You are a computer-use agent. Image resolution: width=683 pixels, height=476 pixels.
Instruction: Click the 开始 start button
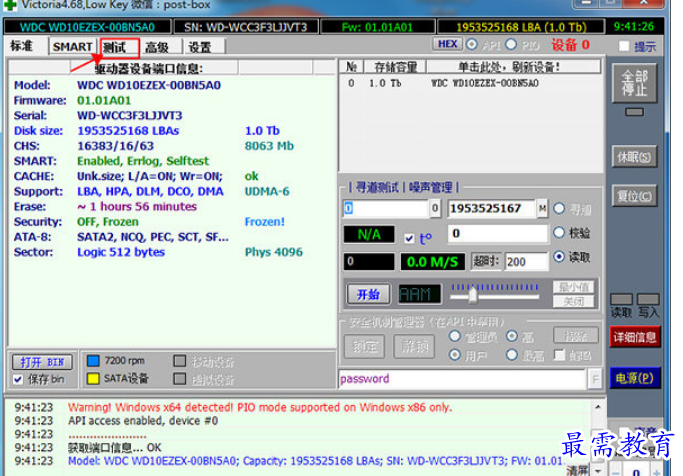(x=368, y=294)
